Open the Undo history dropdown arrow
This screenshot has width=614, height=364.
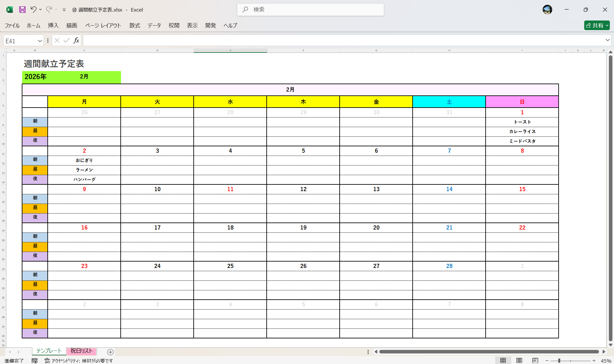[40, 10]
